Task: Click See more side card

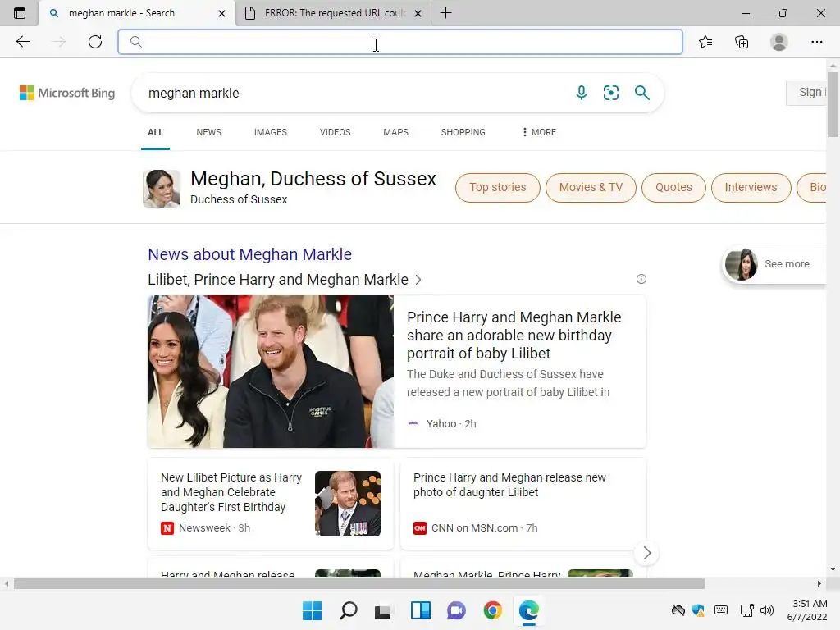Action: pos(774,264)
